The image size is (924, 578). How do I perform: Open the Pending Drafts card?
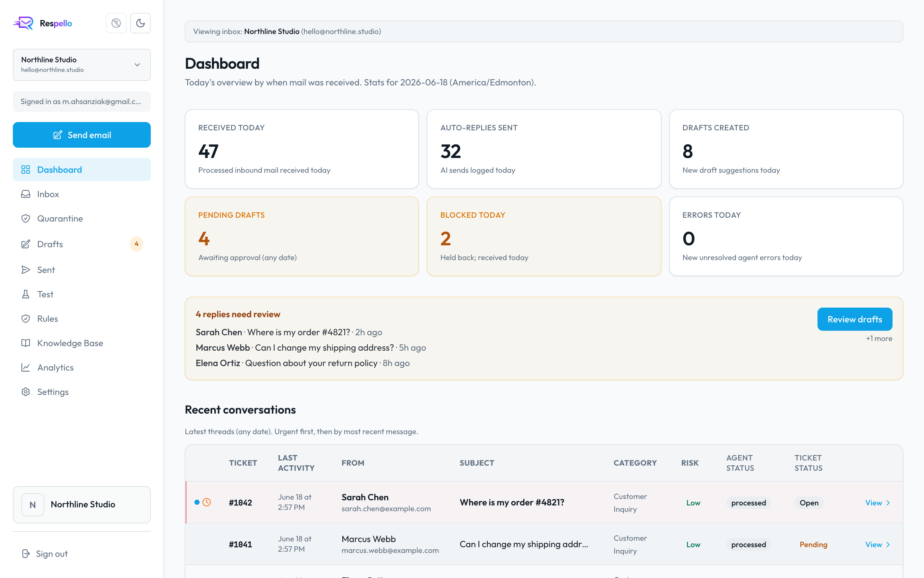302,236
